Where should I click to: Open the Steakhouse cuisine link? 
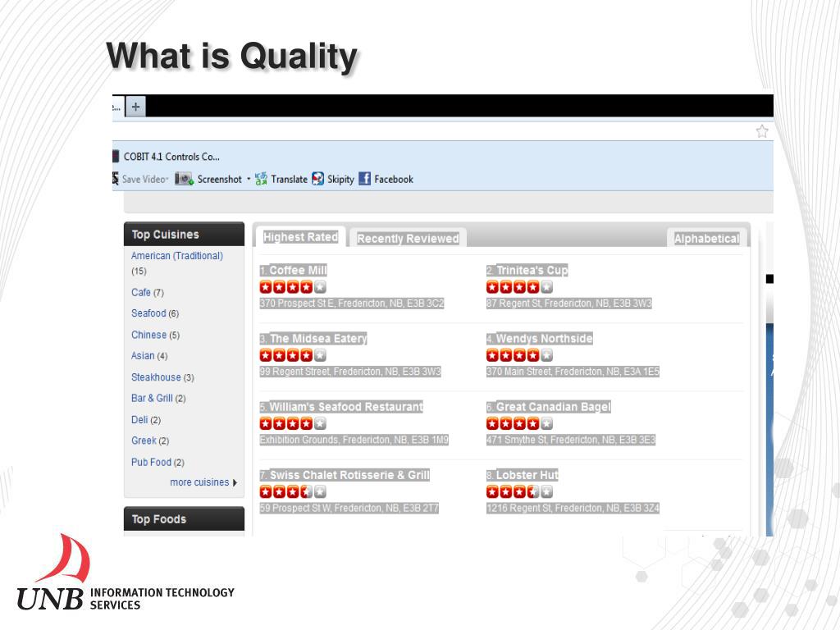[156, 377]
